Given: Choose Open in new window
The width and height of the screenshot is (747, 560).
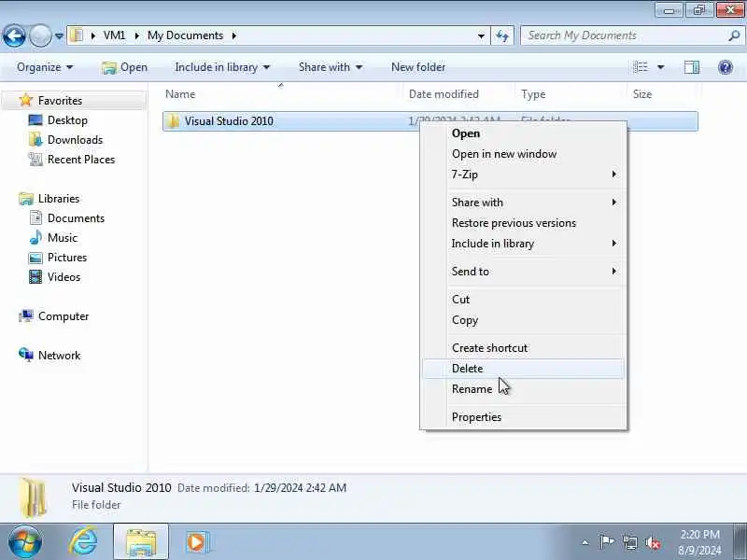Looking at the screenshot, I should (x=523, y=154).
